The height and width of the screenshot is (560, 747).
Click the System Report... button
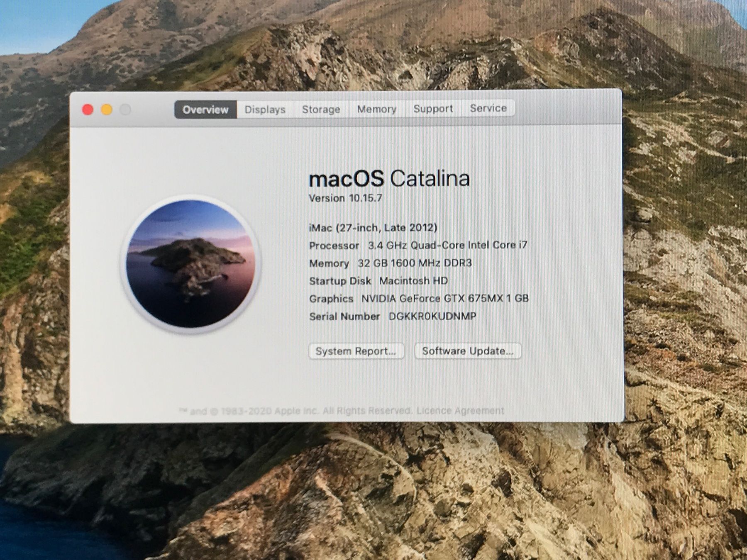coord(356,351)
